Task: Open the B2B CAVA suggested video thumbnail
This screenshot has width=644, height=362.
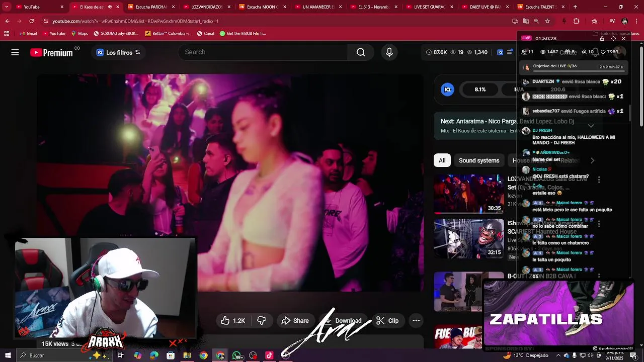Action: 458,292
